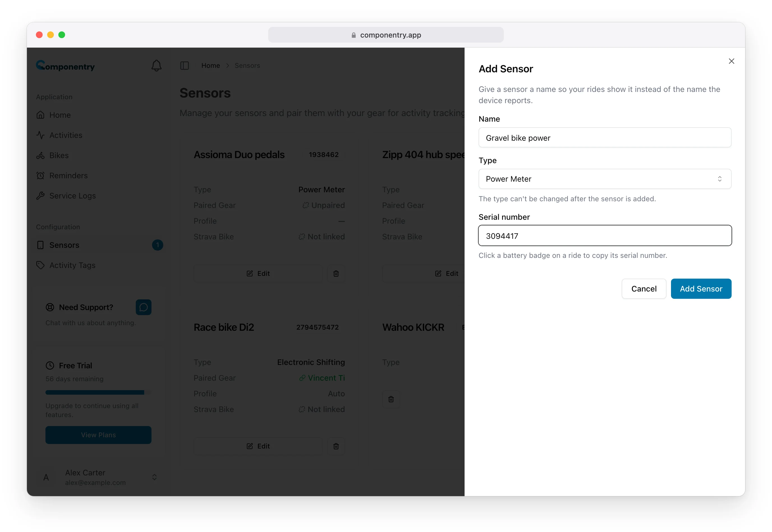Click the Unpaired status on Assioma pedals

(323, 205)
